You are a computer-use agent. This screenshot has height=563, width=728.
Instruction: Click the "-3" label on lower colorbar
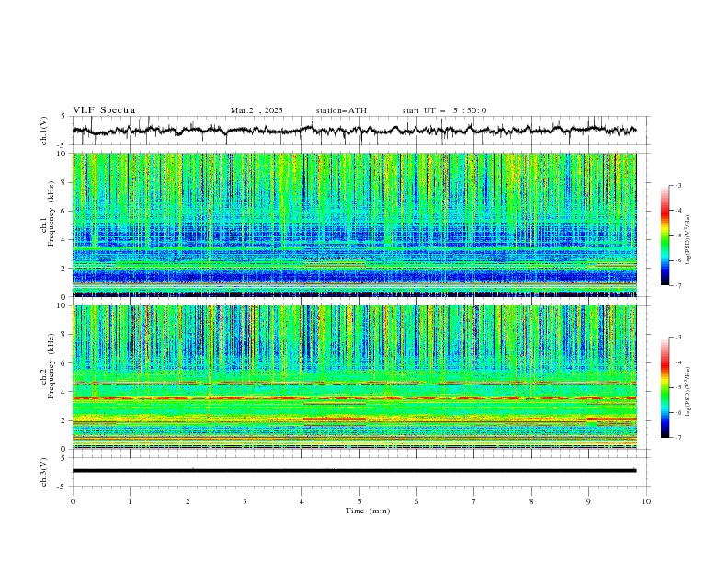677,338
